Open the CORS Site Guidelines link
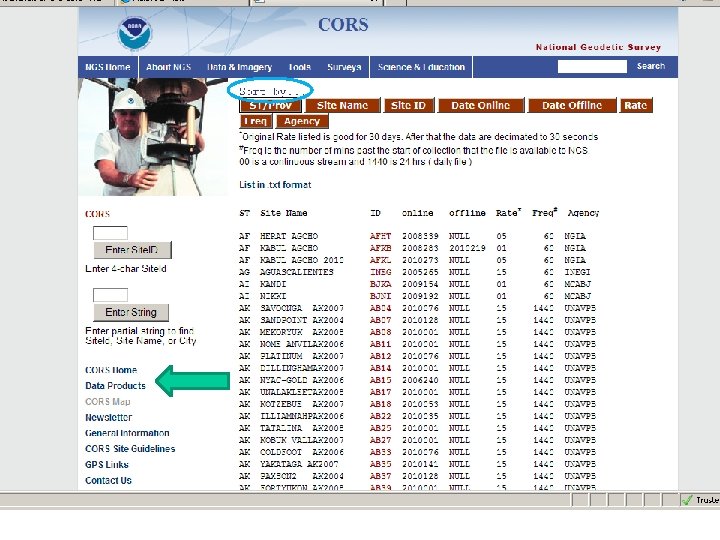The height and width of the screenshot is (540, 720). [x=130, y=449]
